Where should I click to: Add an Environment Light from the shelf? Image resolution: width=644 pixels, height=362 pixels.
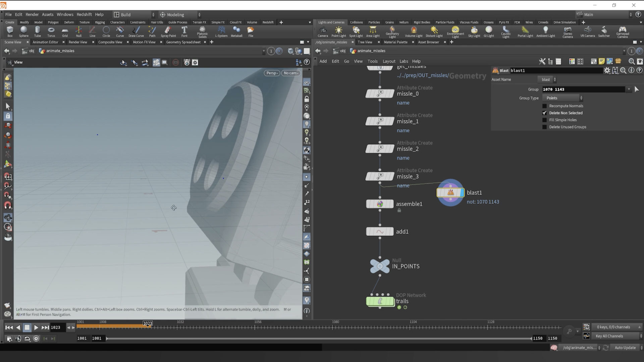[455, 32]
